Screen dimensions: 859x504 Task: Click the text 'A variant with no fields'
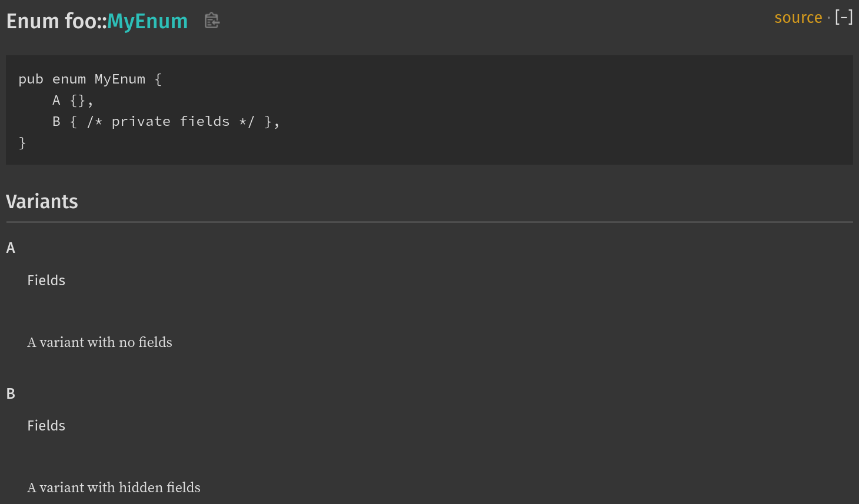coord(99,342)
